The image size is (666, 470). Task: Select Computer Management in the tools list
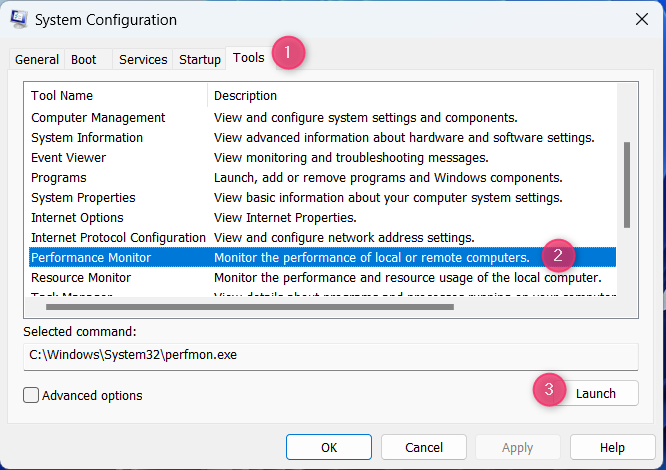pos(98,117)
